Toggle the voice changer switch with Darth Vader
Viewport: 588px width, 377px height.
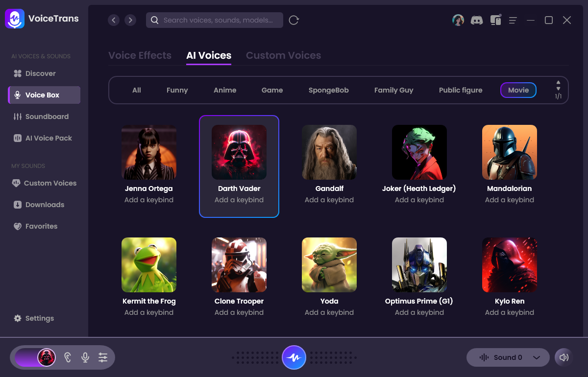(x=35, y=357)
